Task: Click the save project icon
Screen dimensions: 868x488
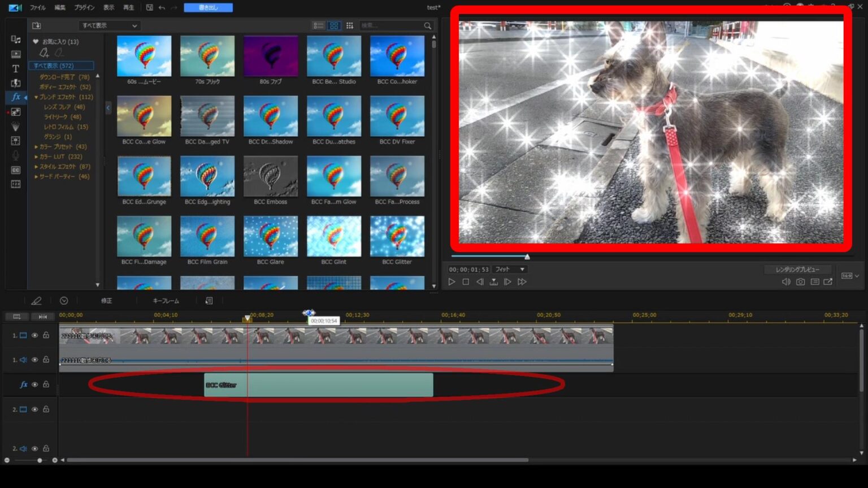Action: coord(149,7)
